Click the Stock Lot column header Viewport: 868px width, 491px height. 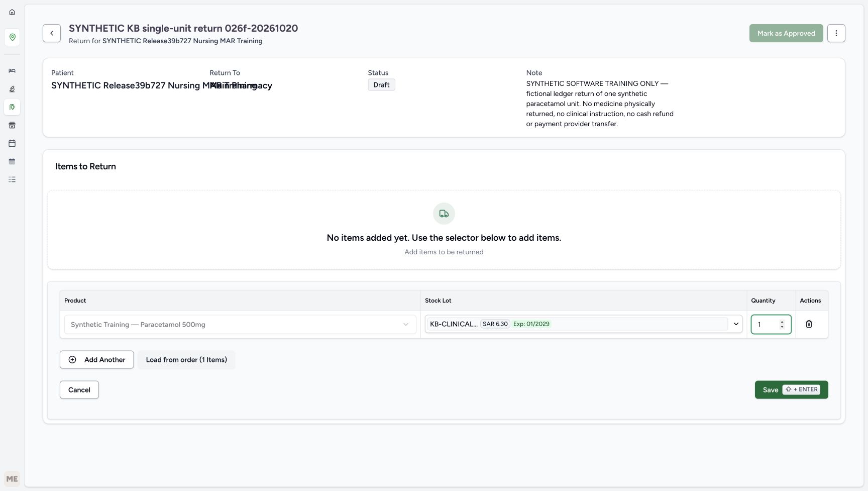(438, 301)
